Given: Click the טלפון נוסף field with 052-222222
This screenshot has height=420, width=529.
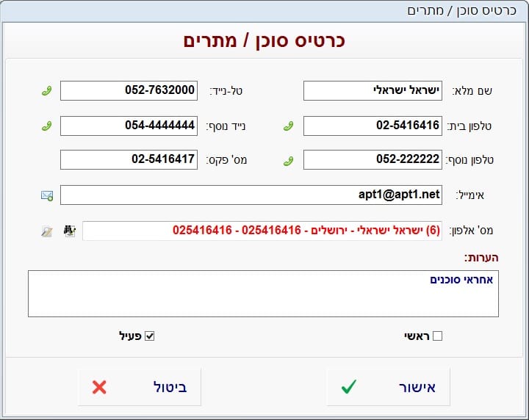Looking at the screenshot, I should coord(373,159).
